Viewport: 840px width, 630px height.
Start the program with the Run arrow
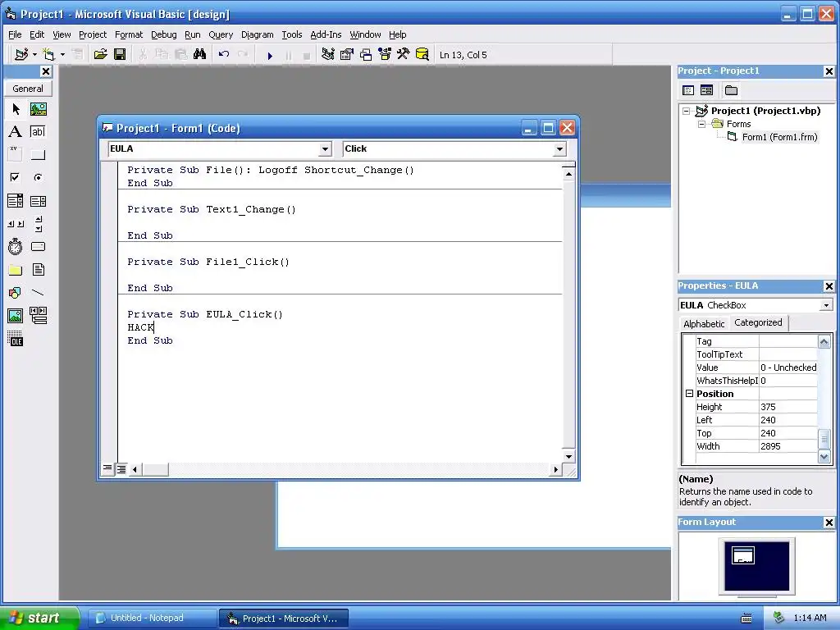point(270,55)
